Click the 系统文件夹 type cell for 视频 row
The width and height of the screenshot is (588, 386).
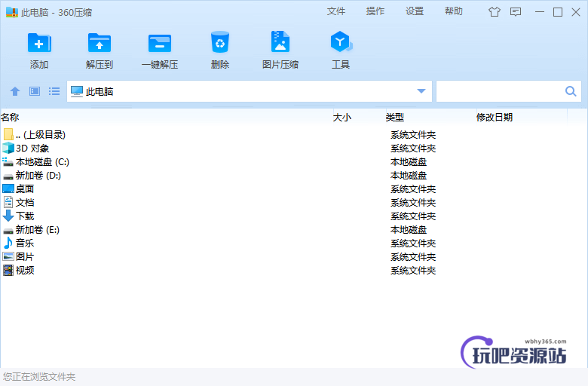[x=413, y=270]
